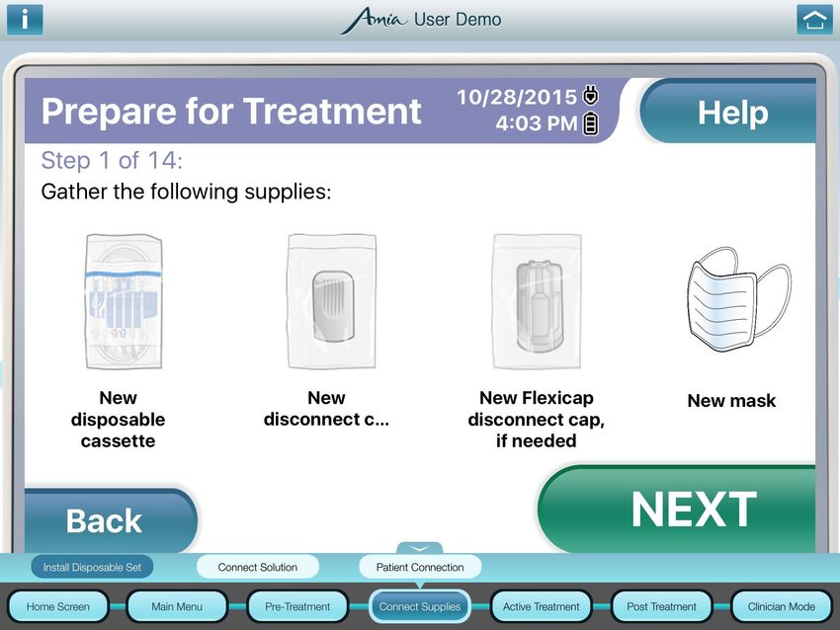Tap the power plug status icon

point(590,95)
